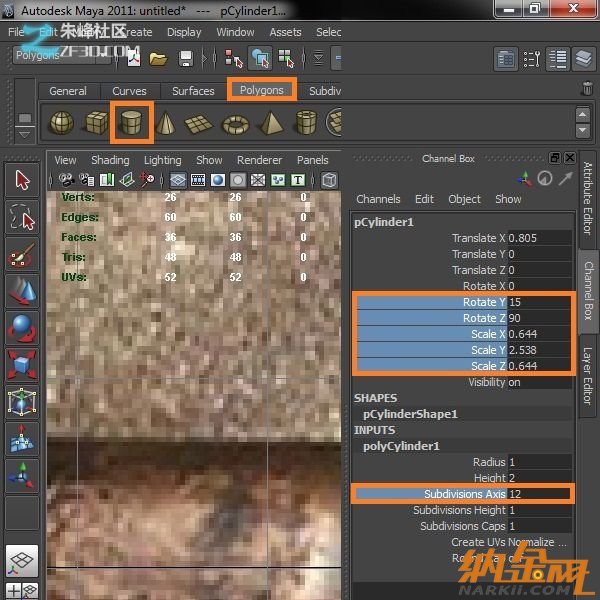Screen dimensions: 600x600
Task: Switch to the Curves shelf tab
Action: [x=129, y=91]
